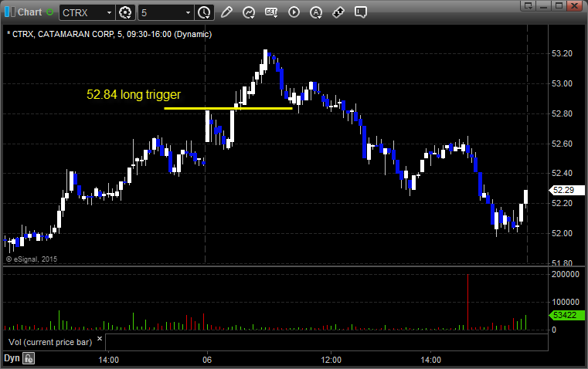The image size is (588, 369).
Task: Click the trade arrows icon
Action: (338, 12)
